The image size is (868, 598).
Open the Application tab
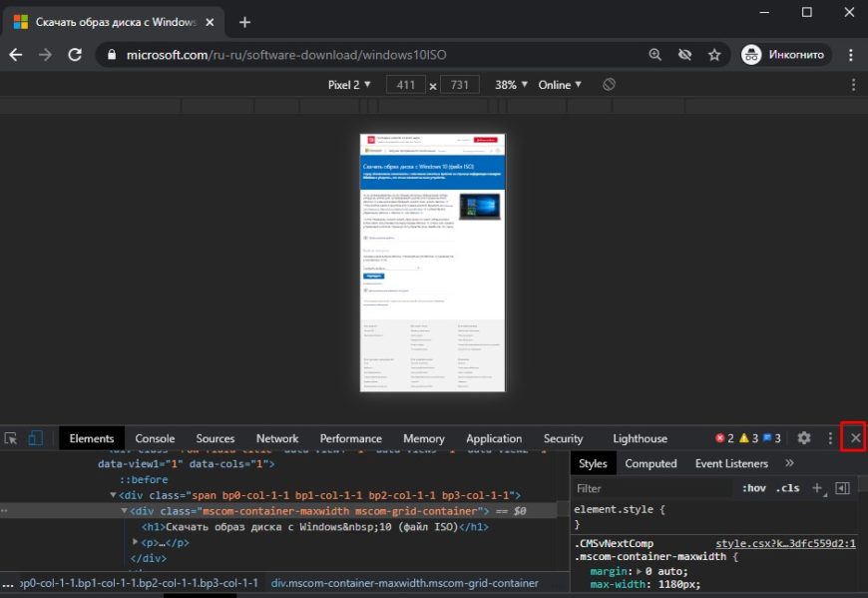(x=494, y=438)
